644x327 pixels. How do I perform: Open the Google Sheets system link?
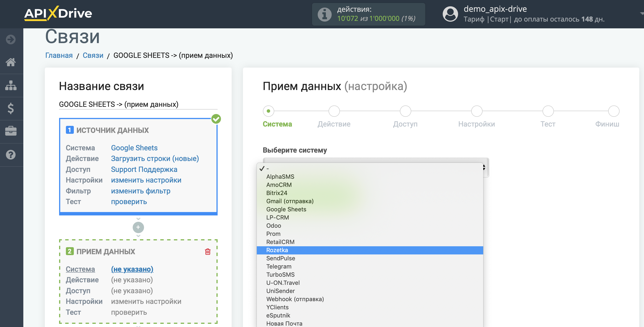click(x=134, y=148)
